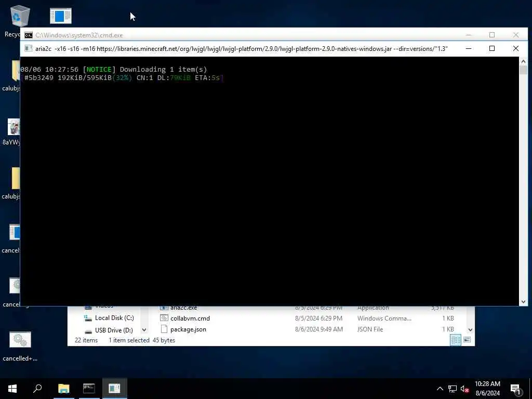Select package.json file in Explorer
This screenshot has width=532, height=399.
click(188, 329)
